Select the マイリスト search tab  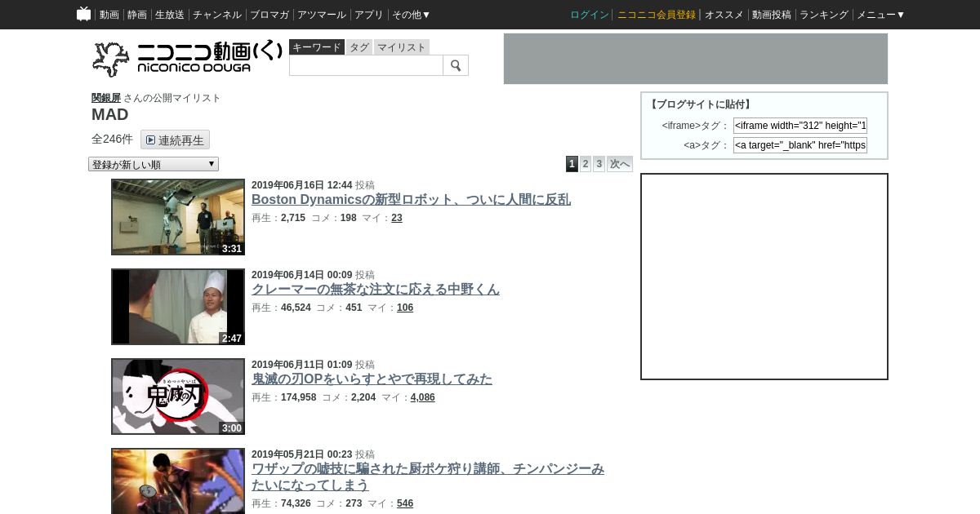pyautogui.click(x=401, y=47)
